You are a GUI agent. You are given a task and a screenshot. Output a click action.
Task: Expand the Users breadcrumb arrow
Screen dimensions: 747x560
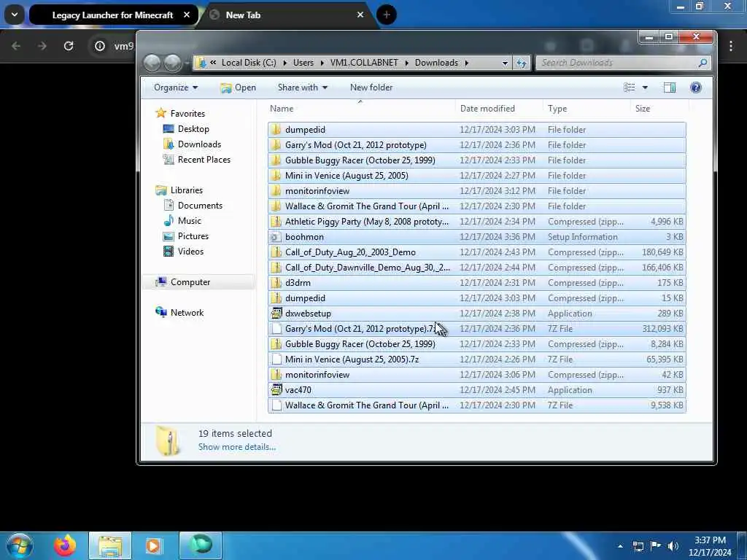click(322, 63)
